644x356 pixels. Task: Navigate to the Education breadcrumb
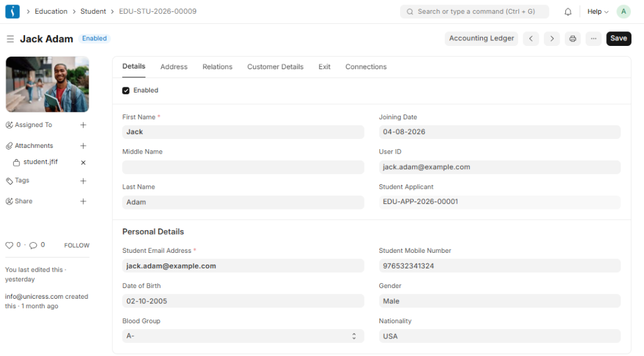pyautogui.click(x=51, y=11)
